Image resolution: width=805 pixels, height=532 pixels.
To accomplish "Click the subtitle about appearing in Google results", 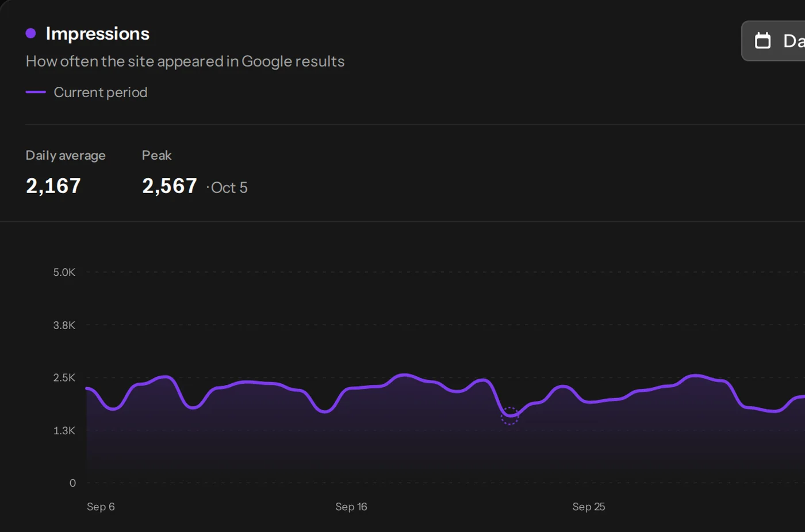I will [185, 61].
